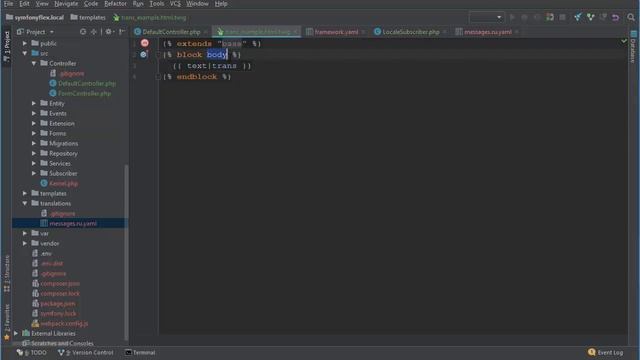Switch to LocaleSubscriber.php editor tab
This screenshot has width=640, height=360.
(411, 32)
